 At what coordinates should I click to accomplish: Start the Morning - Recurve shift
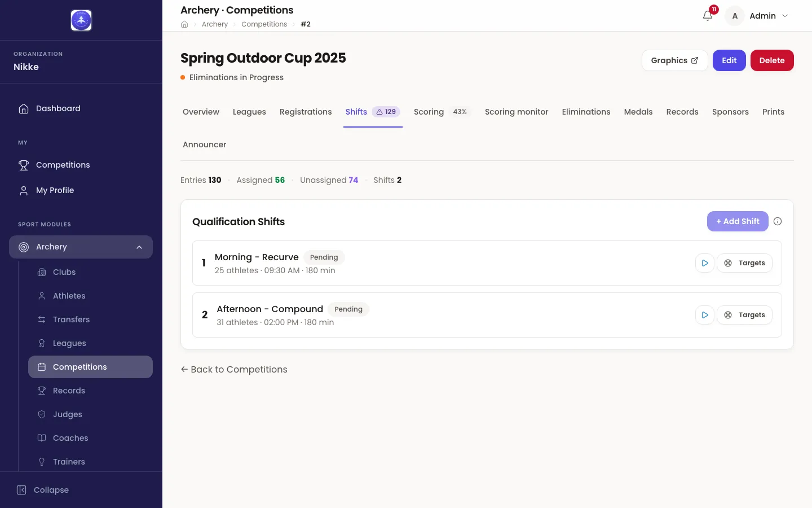pyautogui.click(x=705, y=263)
